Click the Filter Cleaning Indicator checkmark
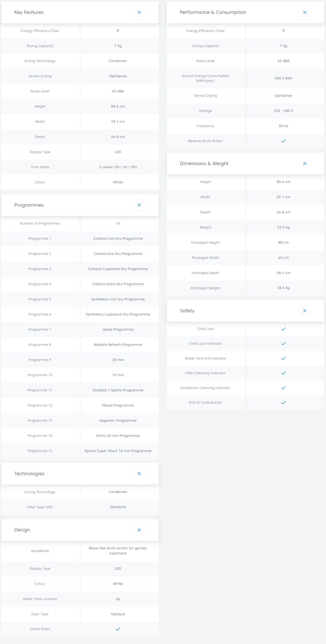The height and width of the screenshot is (644, 326). click(283, 373)
